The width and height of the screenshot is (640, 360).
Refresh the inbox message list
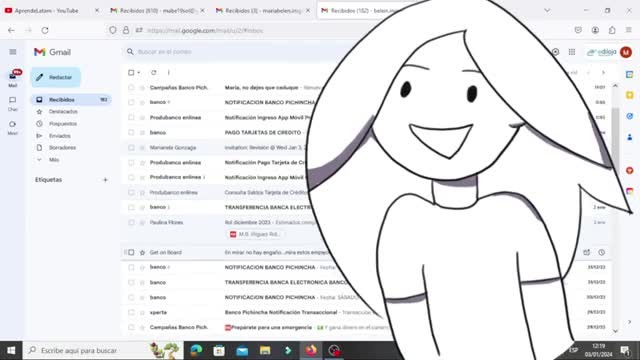(x=153, y=73)
